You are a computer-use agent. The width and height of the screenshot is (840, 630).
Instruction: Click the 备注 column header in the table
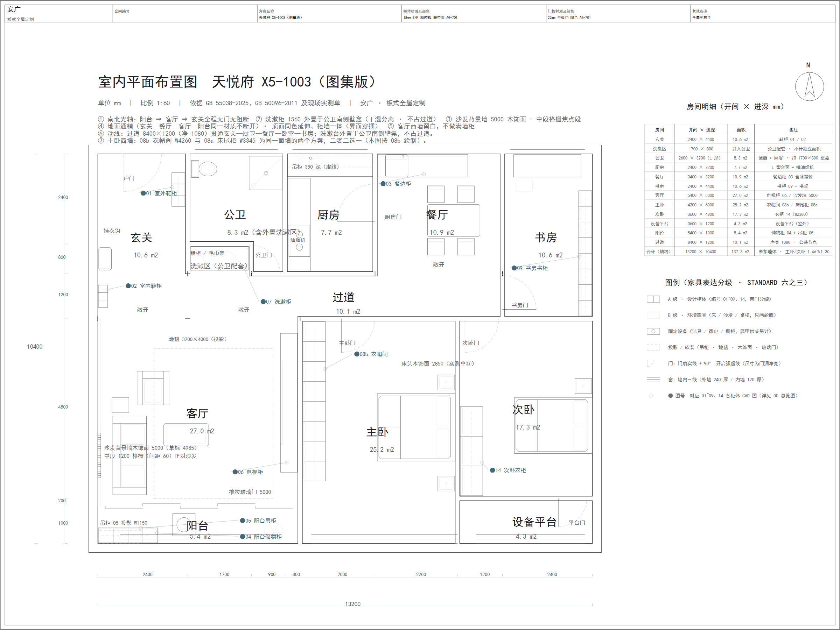coord(793,130)
